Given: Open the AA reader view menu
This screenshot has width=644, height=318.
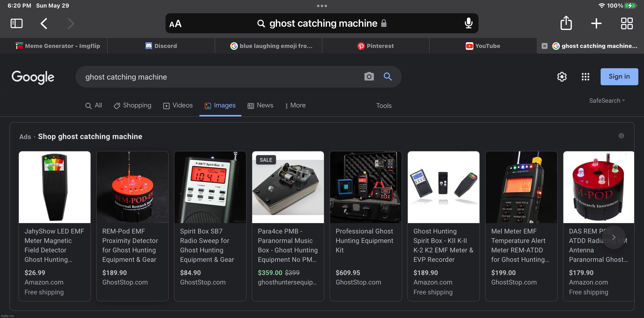Looking at the screenshot, I should point(175,24).
